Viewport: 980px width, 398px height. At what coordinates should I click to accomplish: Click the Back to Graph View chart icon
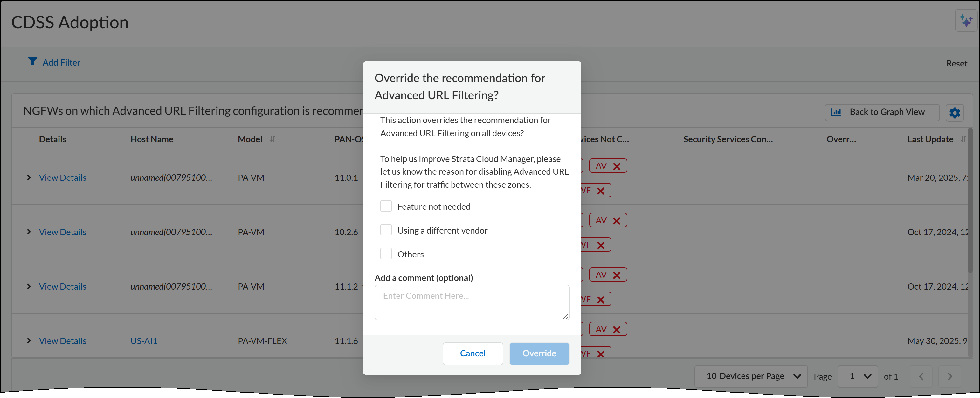(x=836, y=112)
